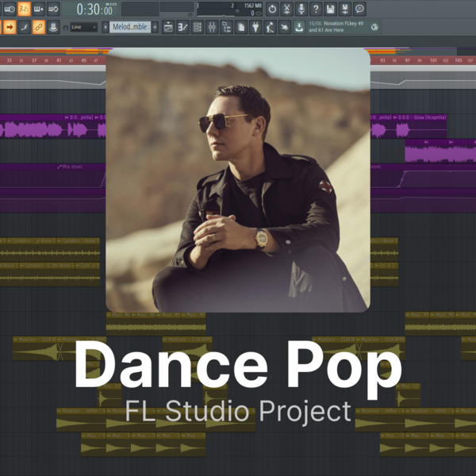This screenshot has width=476, height=476.
Task: Open the tempo tapper kneeling figure icon
Action: [271, 27]
